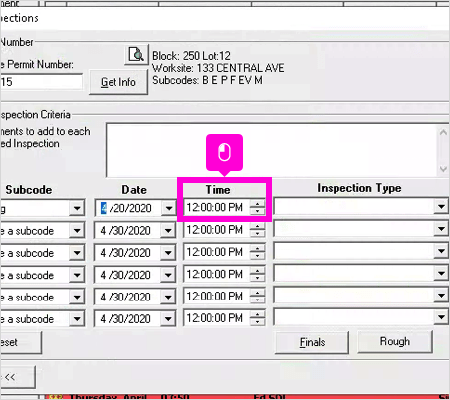Click the Reset button
450x400 pixels.
[x=21, y=342]
